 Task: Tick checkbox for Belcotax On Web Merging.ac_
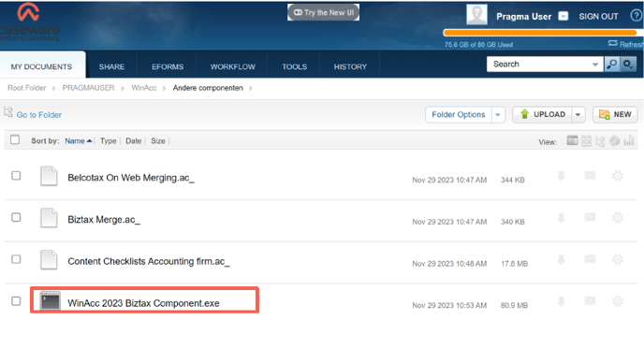(16, 176)
